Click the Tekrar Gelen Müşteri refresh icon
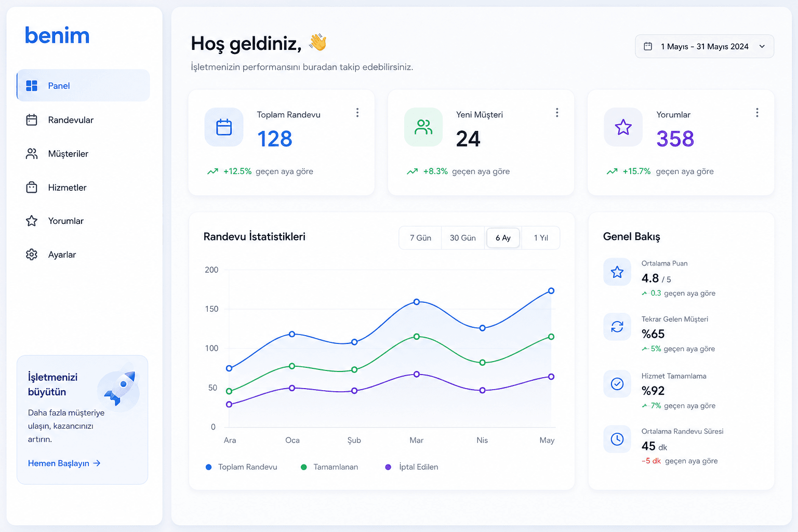Viewport: 798px width, 532px height. pos(617,327)
